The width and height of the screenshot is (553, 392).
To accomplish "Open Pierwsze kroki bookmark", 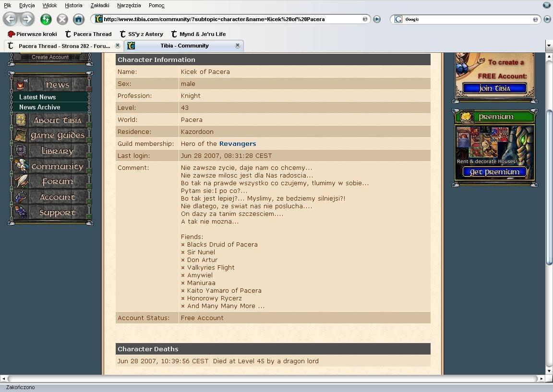I will pos(32,34).
